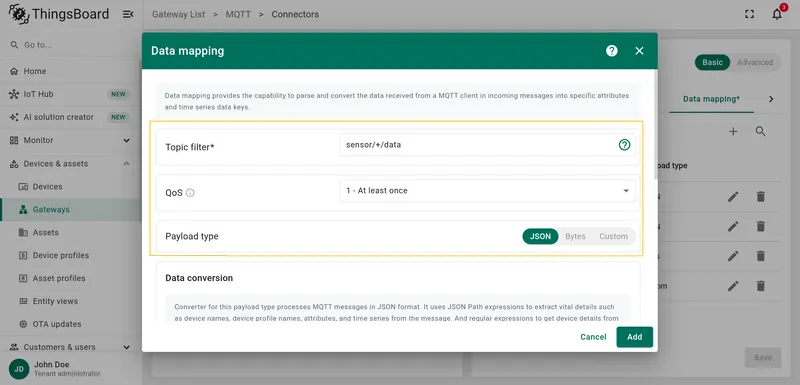
Task: Click the Gateways icon
Action: 23,210
